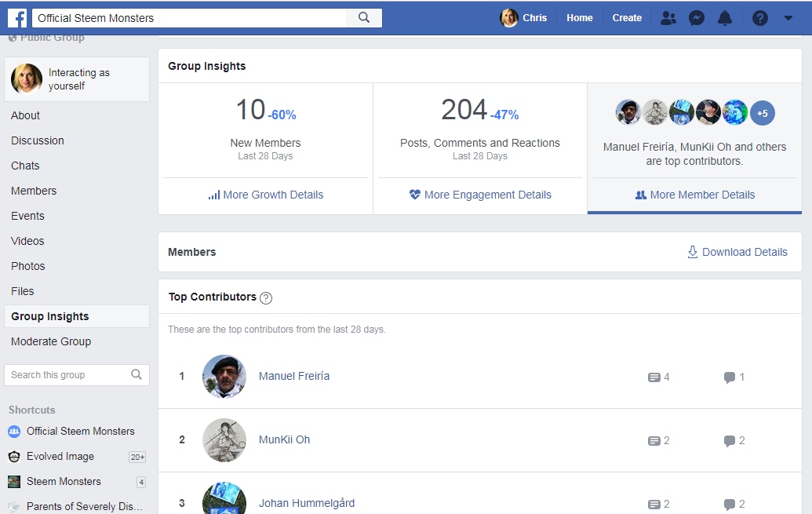Viewport: 812px width, 514px height.
Task: Open Manuel Freiría's profile name link
Action: click(x=294, y=376)
